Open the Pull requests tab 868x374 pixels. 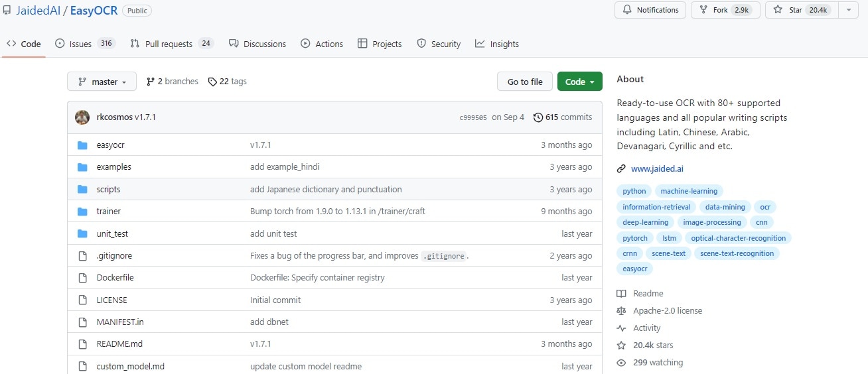coord(171,44)
